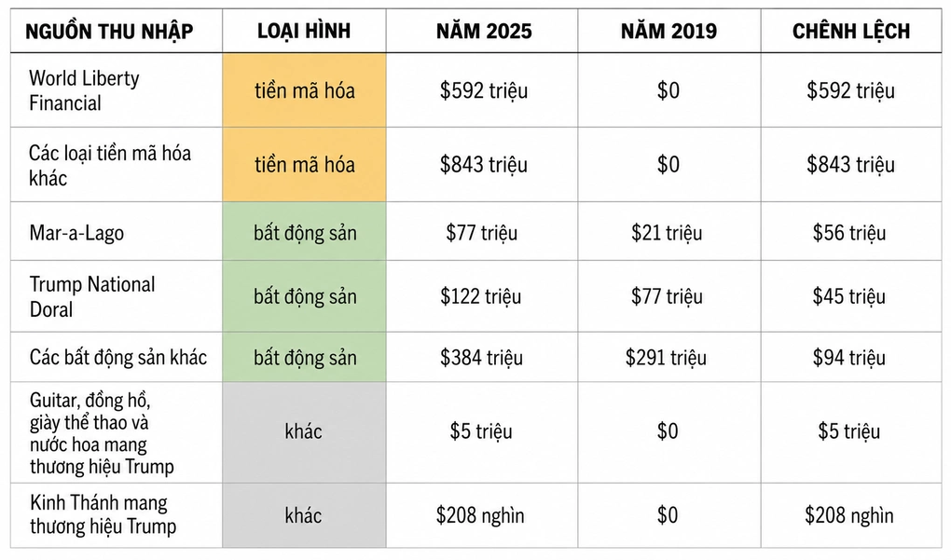Click the green bất động sản cell for Mar-a-Lago
This screenshot has width=951, height=560.
coord(305,233)
